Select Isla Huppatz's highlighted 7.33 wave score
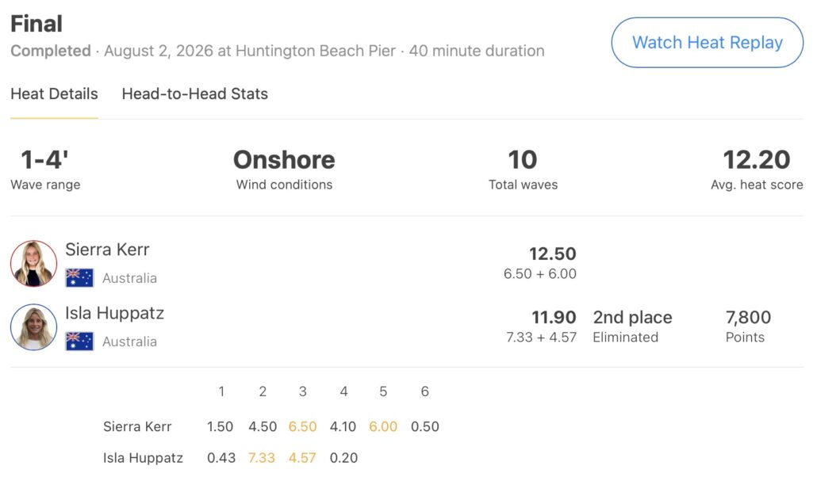The image size is (817, 504). [x=262, y=458]
